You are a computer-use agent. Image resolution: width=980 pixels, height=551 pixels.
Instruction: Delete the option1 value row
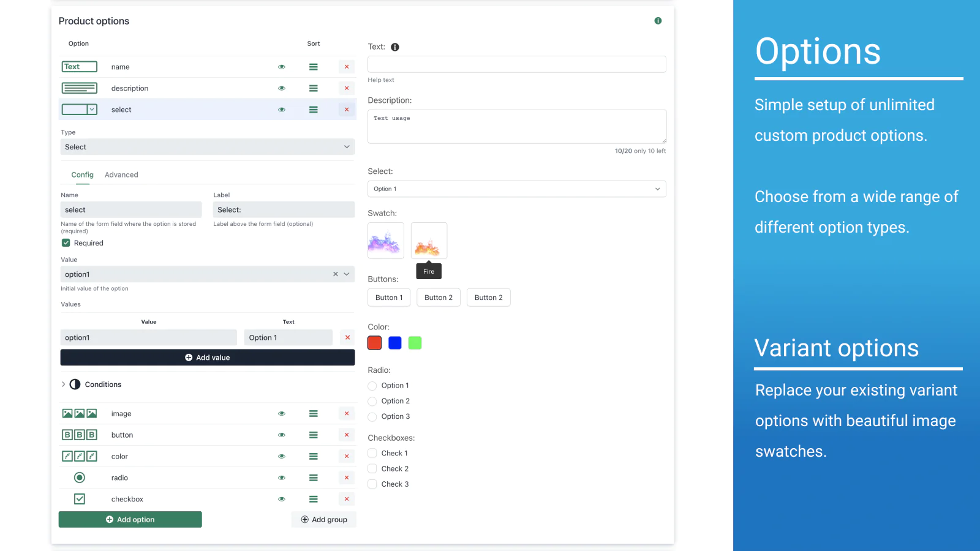[x=347, y=337]
